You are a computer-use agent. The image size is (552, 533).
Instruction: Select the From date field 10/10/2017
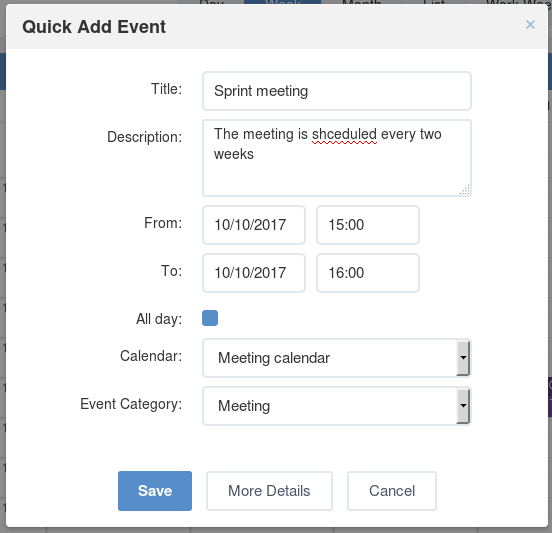pyautogui.click(x=254, y=225)
